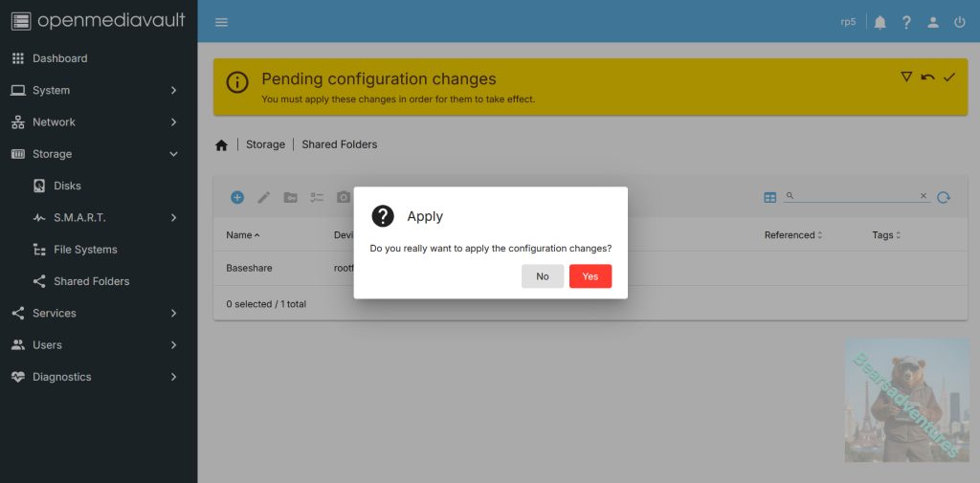980x483 pixels.
Task: Open File Systems in the sidebar
Action: coord(85,250)
